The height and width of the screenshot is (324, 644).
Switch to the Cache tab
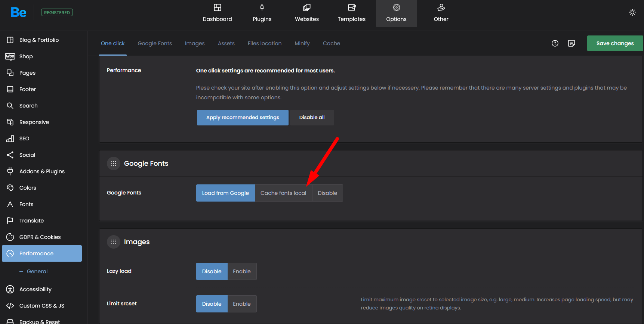(332, 43)
